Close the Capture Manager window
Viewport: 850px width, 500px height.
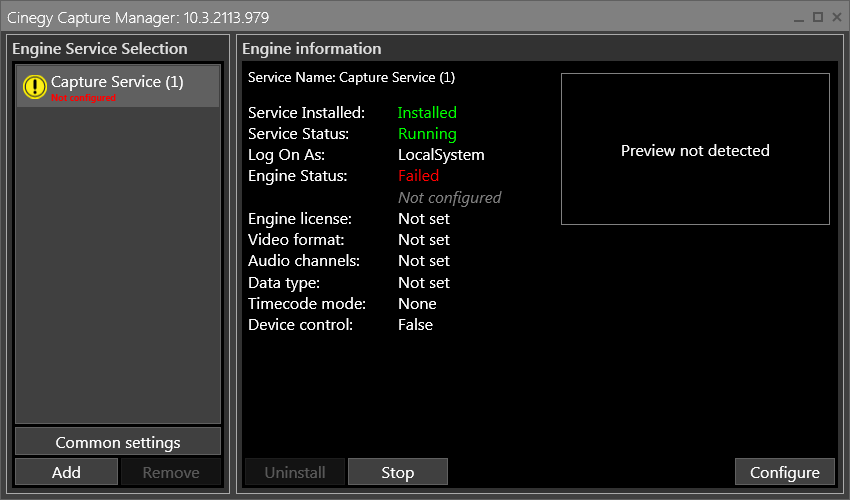[837, 17]
